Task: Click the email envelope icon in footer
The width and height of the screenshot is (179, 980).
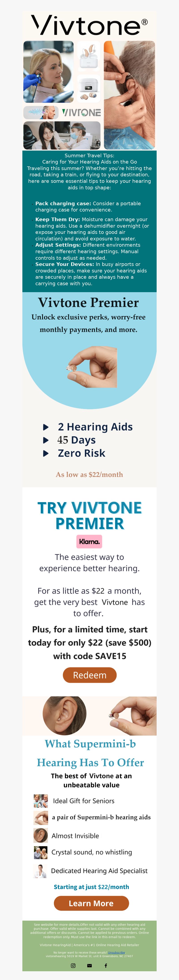Action: click(89, 965)
